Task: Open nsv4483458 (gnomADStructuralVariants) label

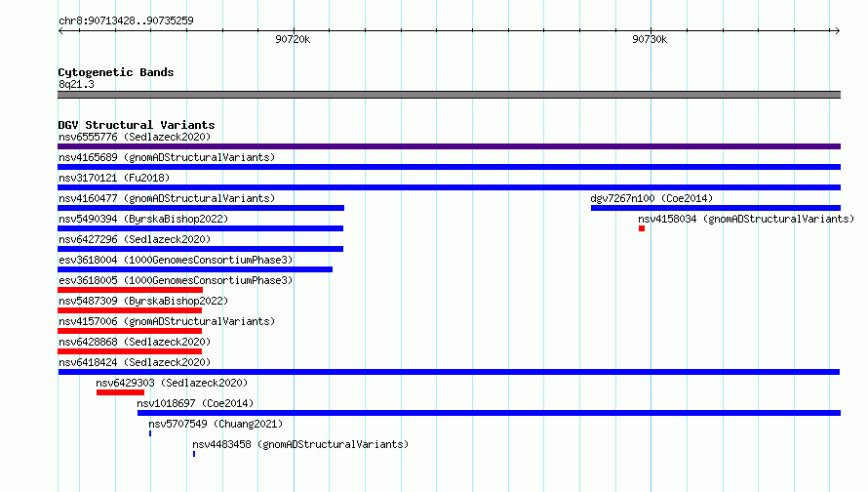Action: tap(300, 444)
